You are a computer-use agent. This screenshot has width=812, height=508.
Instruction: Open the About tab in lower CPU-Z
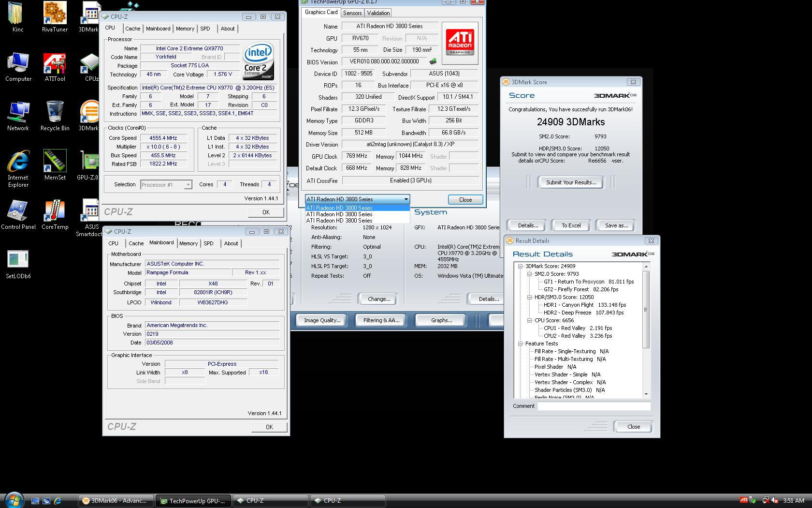(x=231, y=243)
